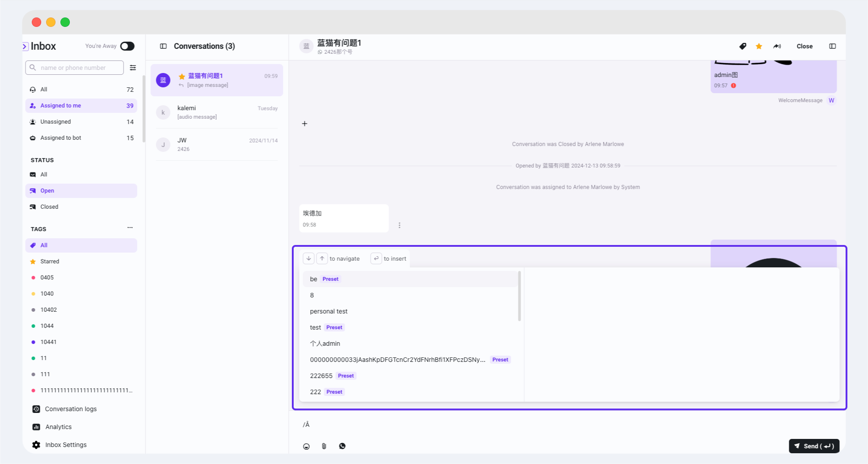Click the quick reply list scrollbar
The width and height of the screenshot is (868, 464).
click(x=519, y=296)
